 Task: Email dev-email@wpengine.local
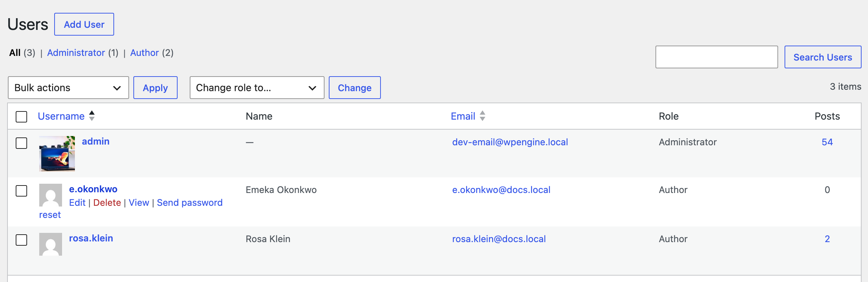[x=510, y=142]
